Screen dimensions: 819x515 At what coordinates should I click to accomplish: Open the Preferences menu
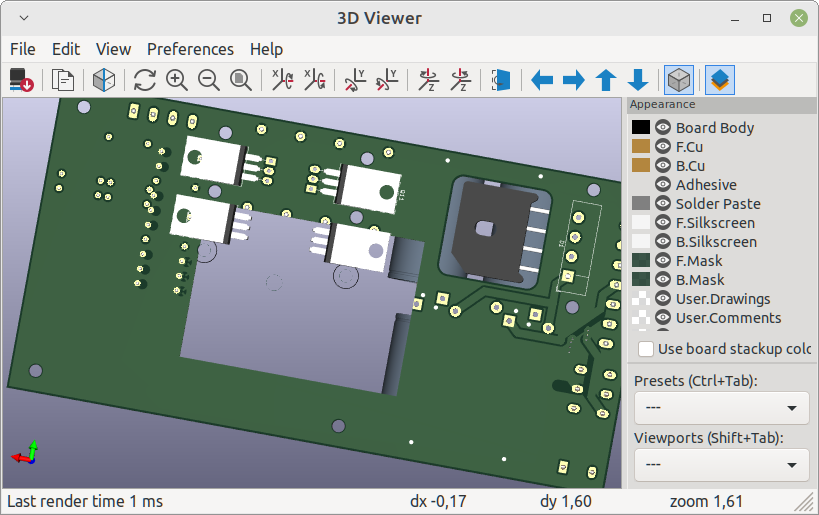click(190, 49)
